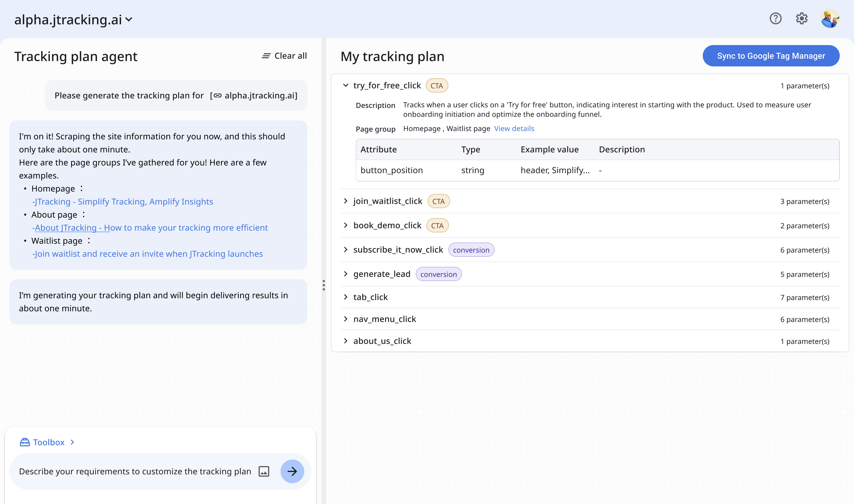This screenshot has width=854, height=504.
Task: Open JTracking - Simplify Tracking, Amplify Insights link
Action: coord(123,201)
